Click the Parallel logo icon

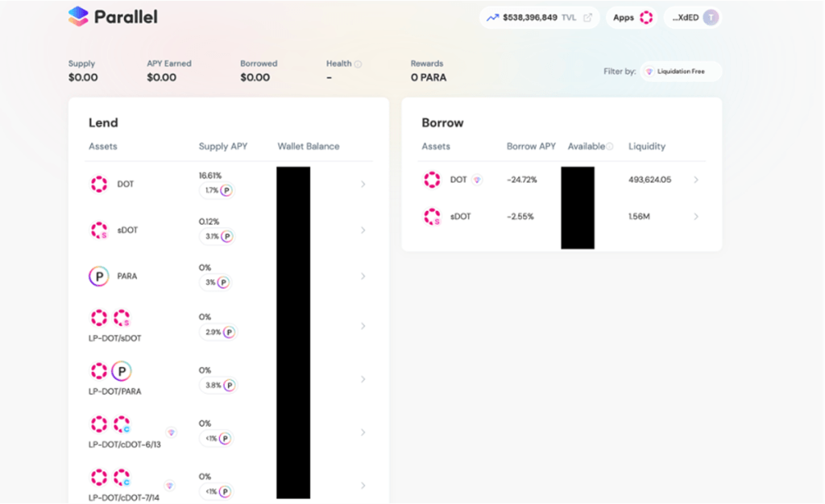pyautogui.click(x=78, y=17)
